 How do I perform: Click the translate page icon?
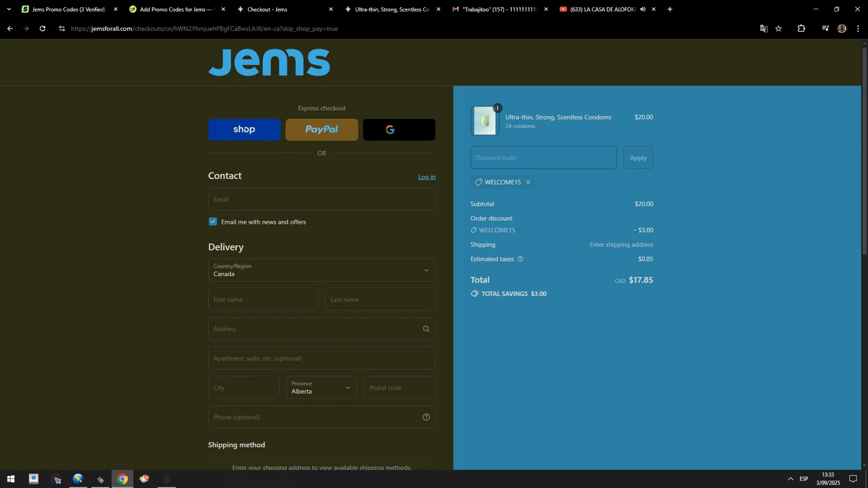(764, 28)
